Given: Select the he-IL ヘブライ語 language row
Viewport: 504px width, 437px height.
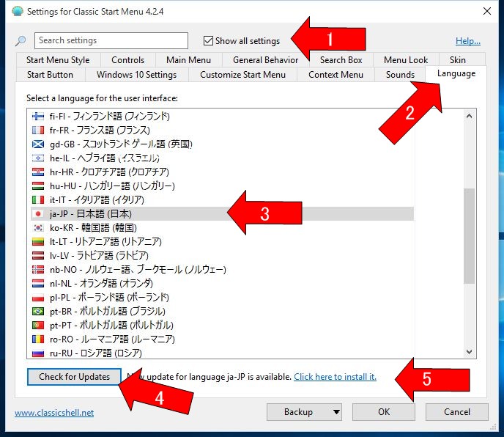Looking at the screenshot, I should [222, 158].
